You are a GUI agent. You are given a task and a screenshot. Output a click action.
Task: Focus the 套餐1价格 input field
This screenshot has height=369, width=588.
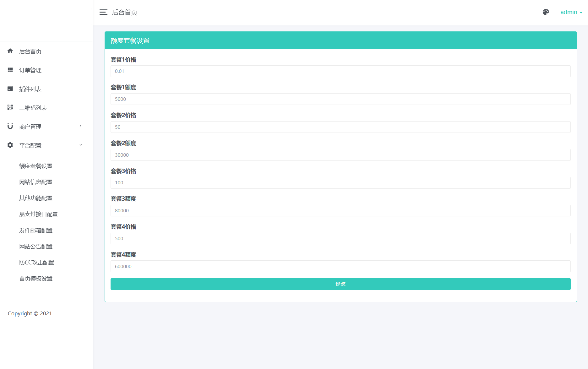(340, 71)
